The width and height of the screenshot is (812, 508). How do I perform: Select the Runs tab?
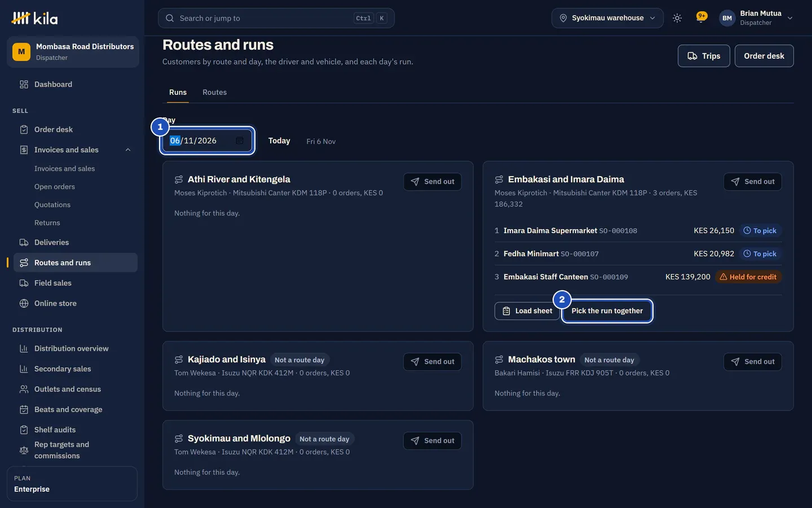(x=178, y=92)
